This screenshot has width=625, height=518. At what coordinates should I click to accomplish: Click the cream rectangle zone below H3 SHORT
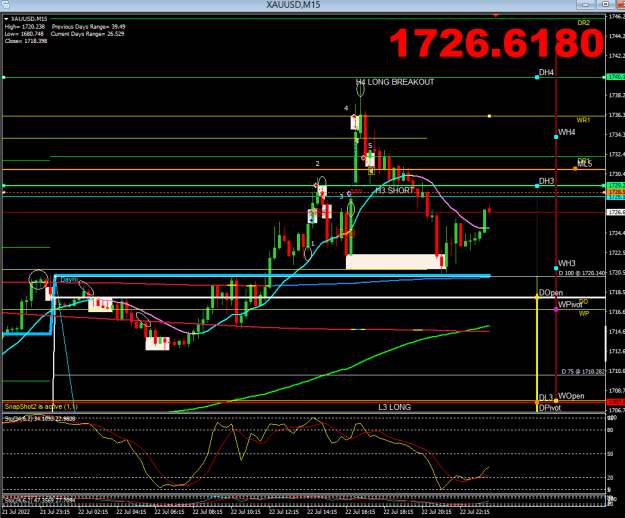click(x=395, y=262)
